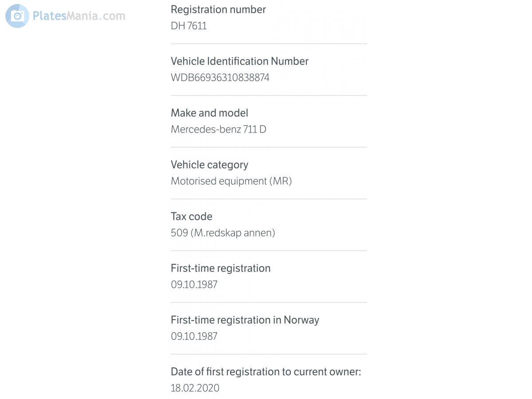Select the First-time registration label

pos(220,268)
